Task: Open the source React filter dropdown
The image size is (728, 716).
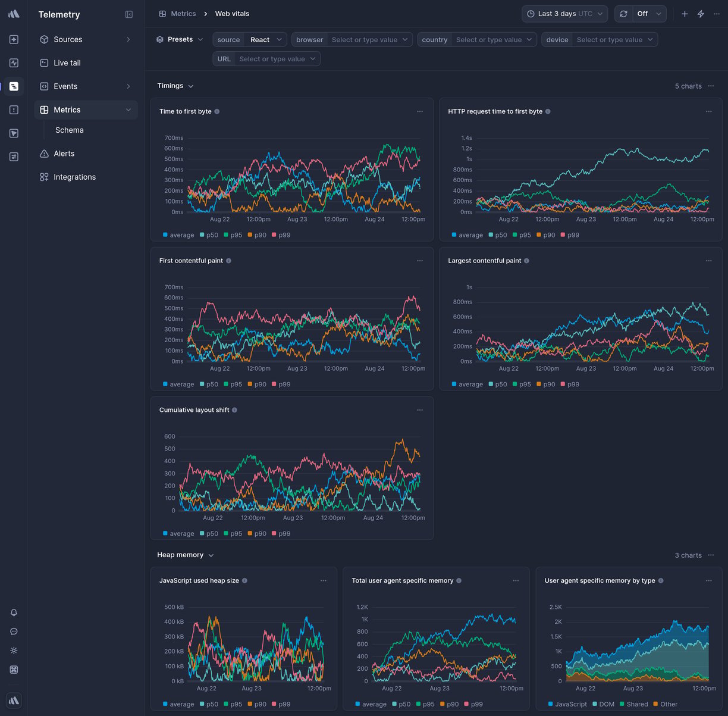Action: (250, 40)
